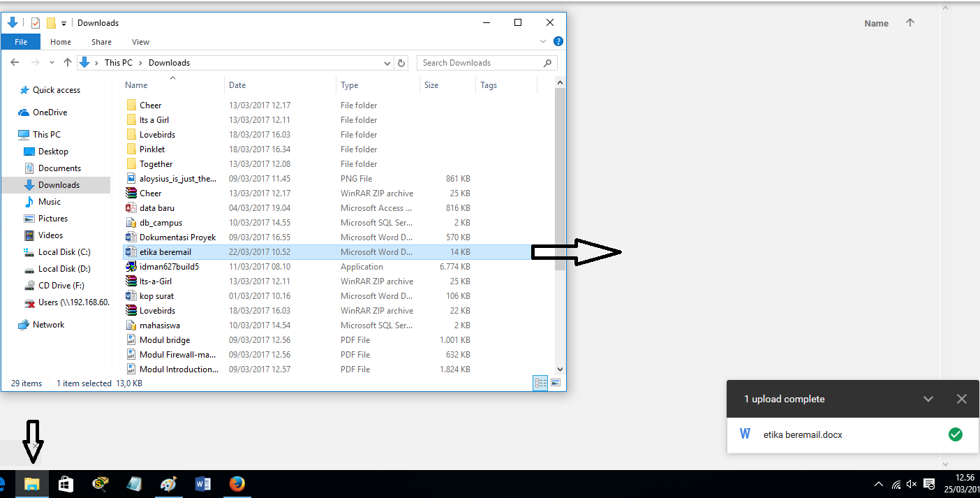Expand the ribbon with the chevron
The height and width of the screenshot is (498, 980).
point(544,42)
